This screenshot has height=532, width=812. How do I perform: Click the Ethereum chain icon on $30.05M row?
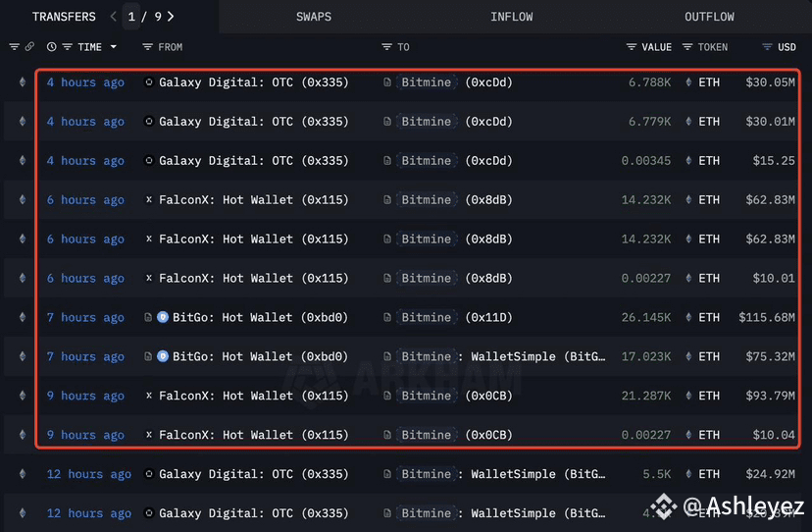tap(23, 82)
